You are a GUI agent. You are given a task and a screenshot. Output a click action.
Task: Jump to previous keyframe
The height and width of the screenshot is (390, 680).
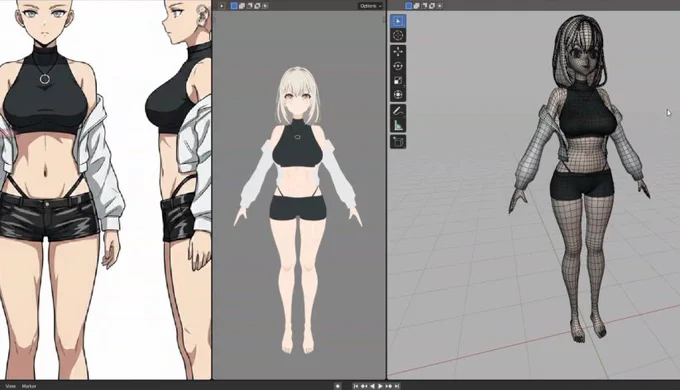pyautogui.click(x=364, y=386)
